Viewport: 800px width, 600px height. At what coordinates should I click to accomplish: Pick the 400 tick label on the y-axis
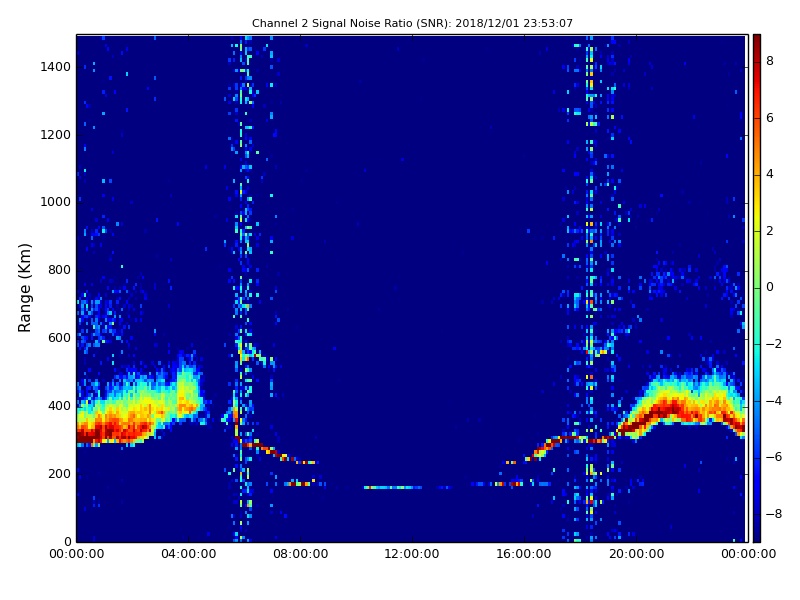coord(58,406)
